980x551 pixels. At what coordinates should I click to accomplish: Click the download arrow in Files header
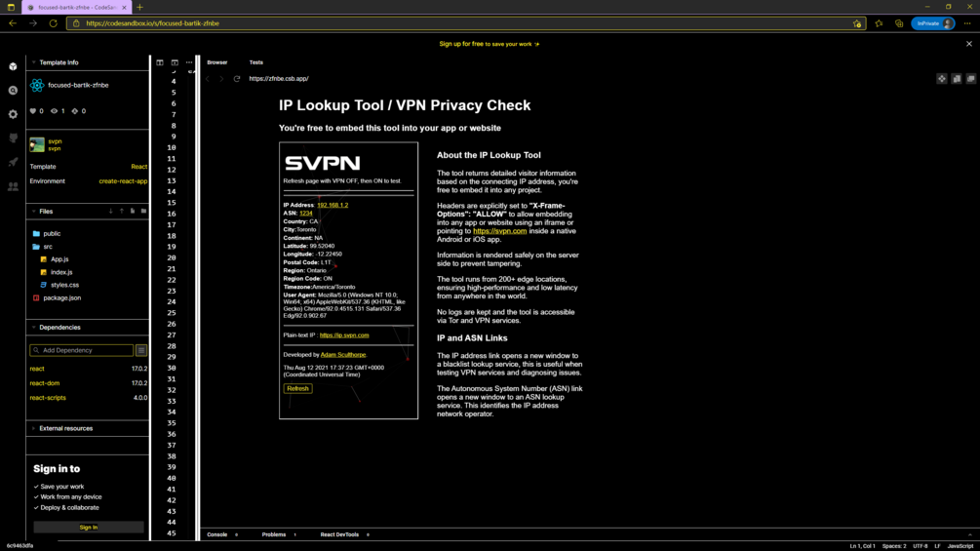(x=111, y=212)
